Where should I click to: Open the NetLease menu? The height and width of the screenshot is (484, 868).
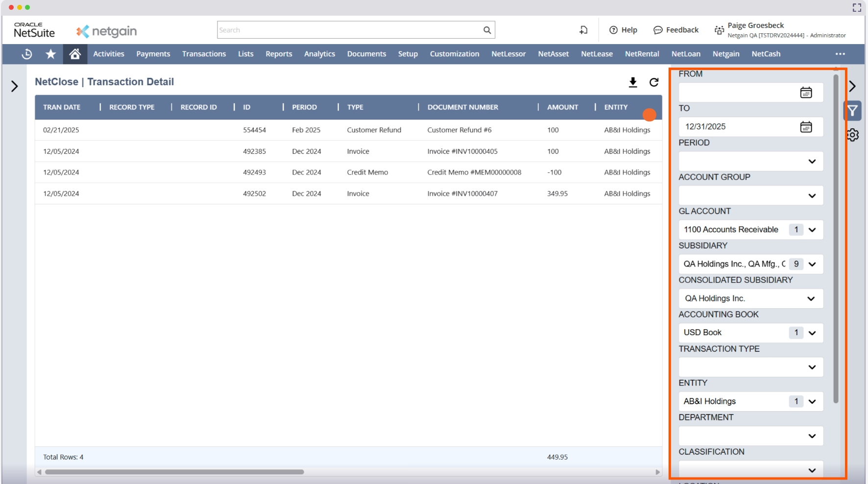tap(597, 54)
